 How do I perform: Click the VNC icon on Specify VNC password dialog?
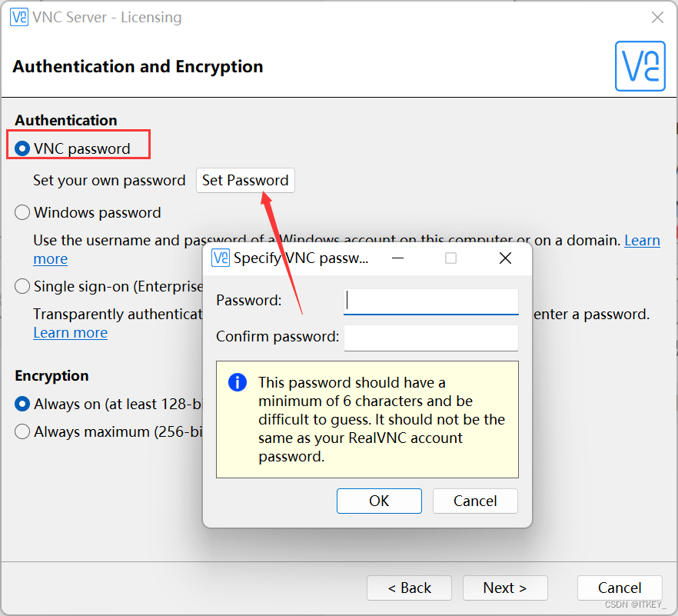point(220,258)
